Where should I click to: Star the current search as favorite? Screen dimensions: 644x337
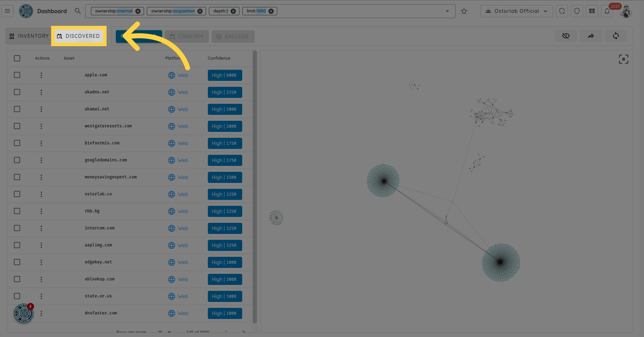tap(464, 11)
